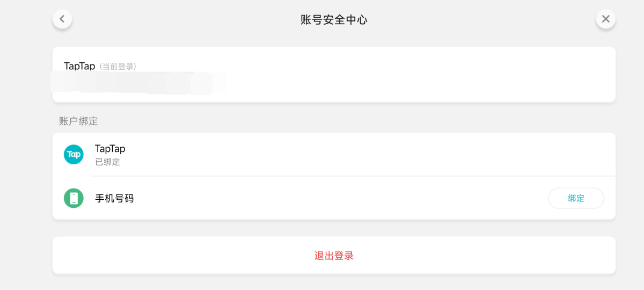The width and height of the screenshot is (644, 290).
Task: Click empty space in the current login card
Action: (x=419, y=75)
